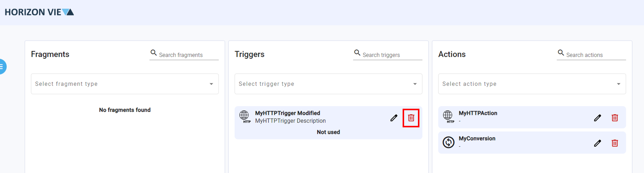This screenshot has width=644, height=173.
Task: Open the edit pencil for MyHTTPAction
Action: click(x=598, y=118)
